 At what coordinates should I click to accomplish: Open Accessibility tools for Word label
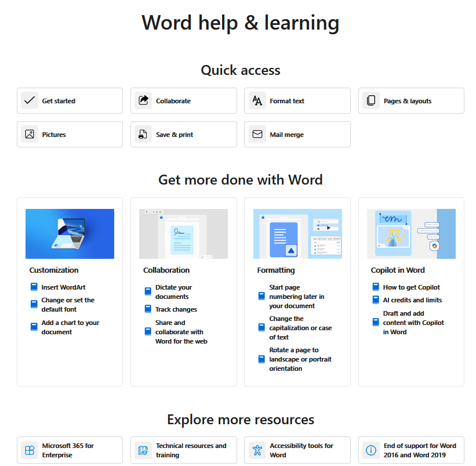[x=301, y=450]
